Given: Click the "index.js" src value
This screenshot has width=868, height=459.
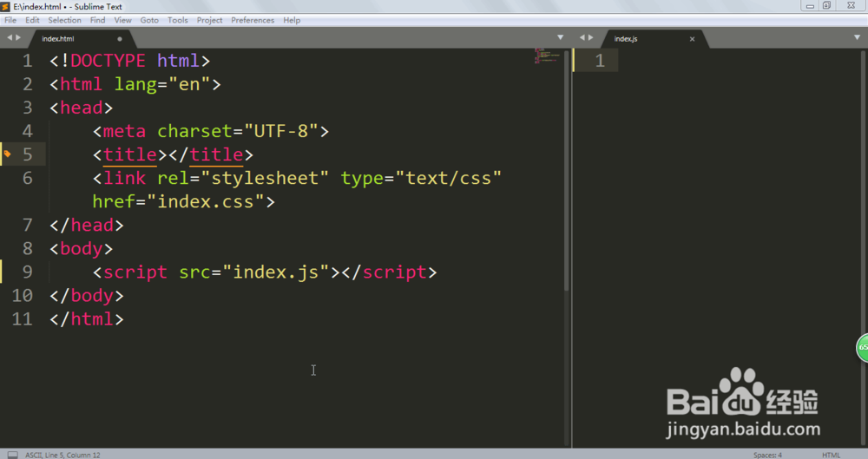Looking at the screenshot, I should pyautogui.click(x=276, y=272).
